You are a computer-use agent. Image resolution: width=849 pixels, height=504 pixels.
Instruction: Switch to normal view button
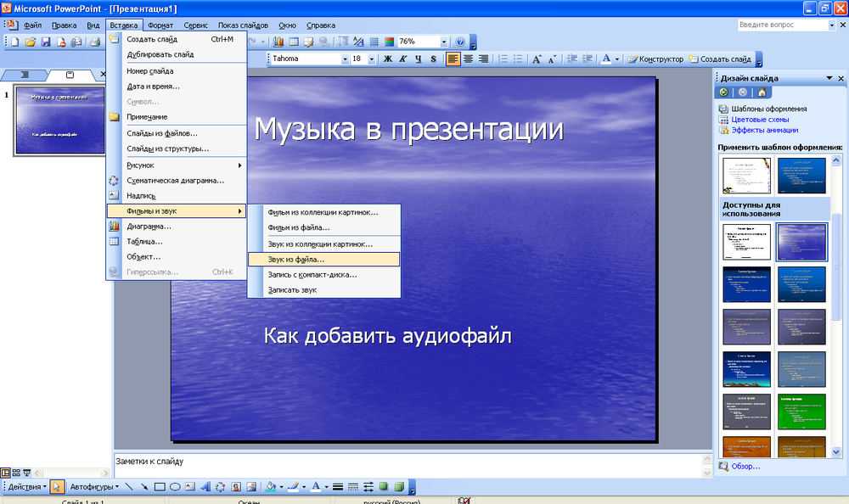5,473
